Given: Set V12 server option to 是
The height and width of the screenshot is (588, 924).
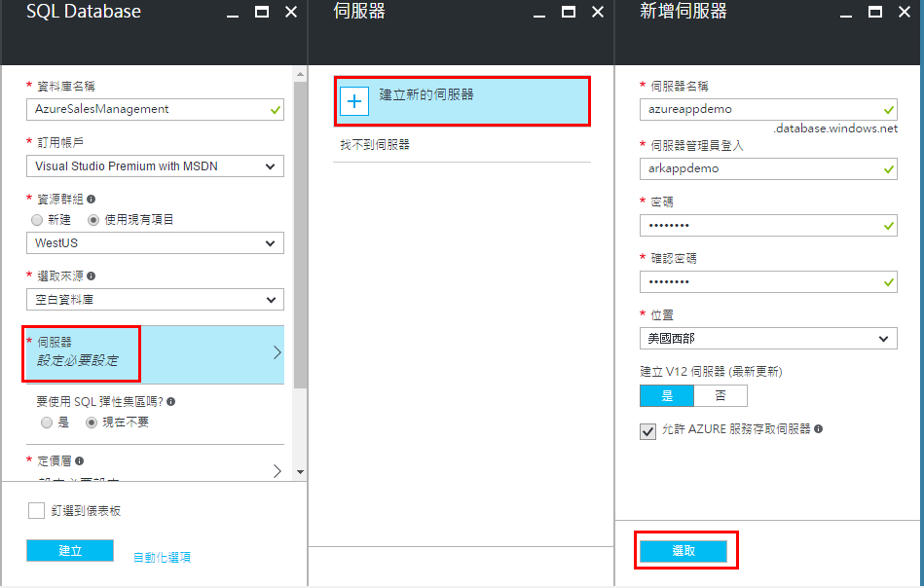Looking at the screenshot, I should coord(667,396).
